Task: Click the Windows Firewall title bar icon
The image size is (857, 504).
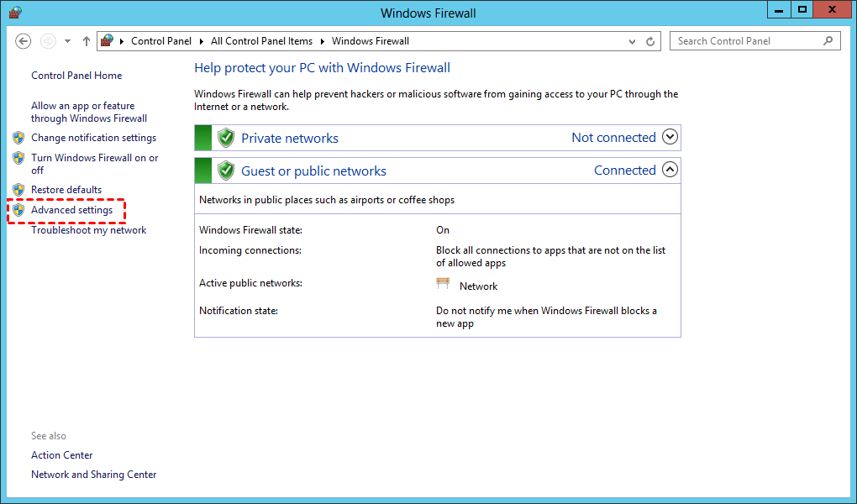Action: tap(15, 12)
